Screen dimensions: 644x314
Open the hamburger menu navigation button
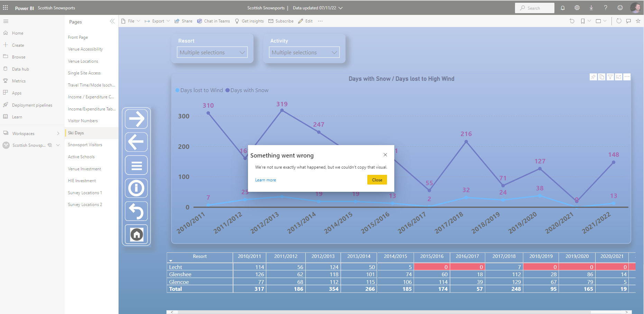coord(137,165)
